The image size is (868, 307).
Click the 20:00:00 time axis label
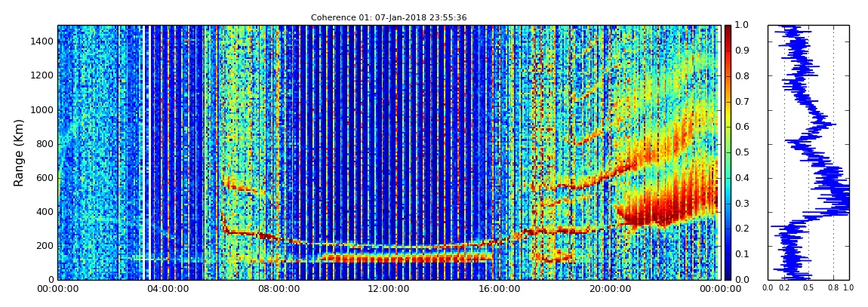608,289
